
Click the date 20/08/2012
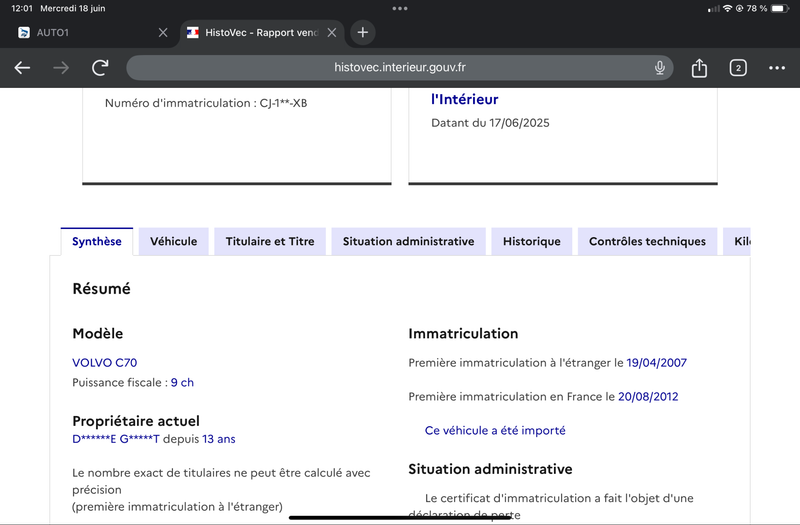pos(648,396)
